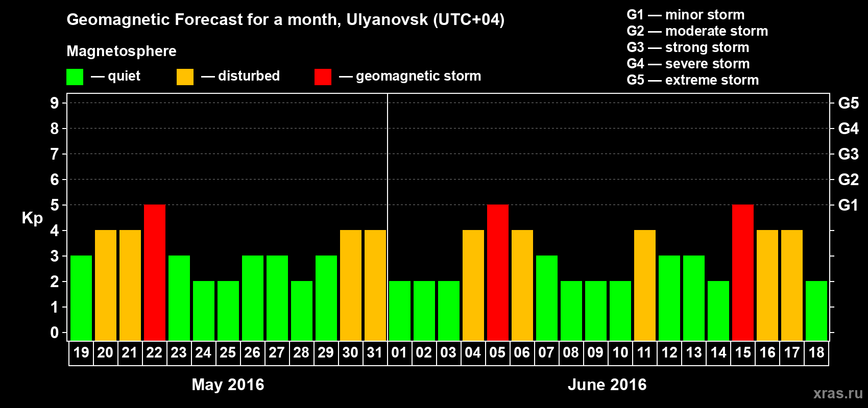Click the Geomagnetic Forecast title text
The width and height of the screenshot is (868, 408).
pyautogui.click(x=285, y=20)
